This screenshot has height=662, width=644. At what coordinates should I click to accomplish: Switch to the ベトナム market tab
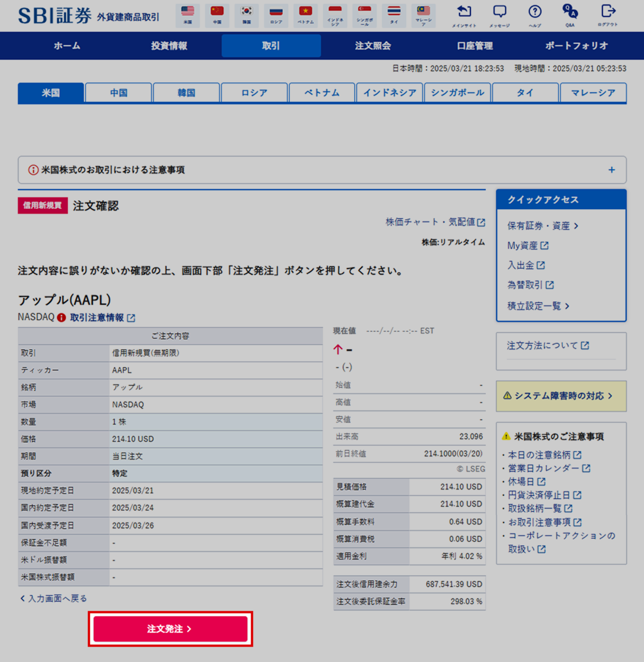(322, 93)
